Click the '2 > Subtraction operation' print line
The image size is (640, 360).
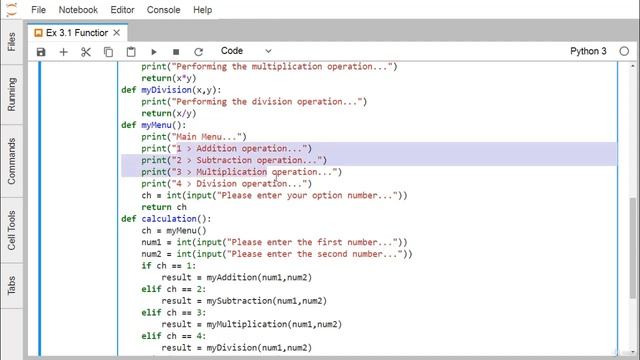point(234,160)
